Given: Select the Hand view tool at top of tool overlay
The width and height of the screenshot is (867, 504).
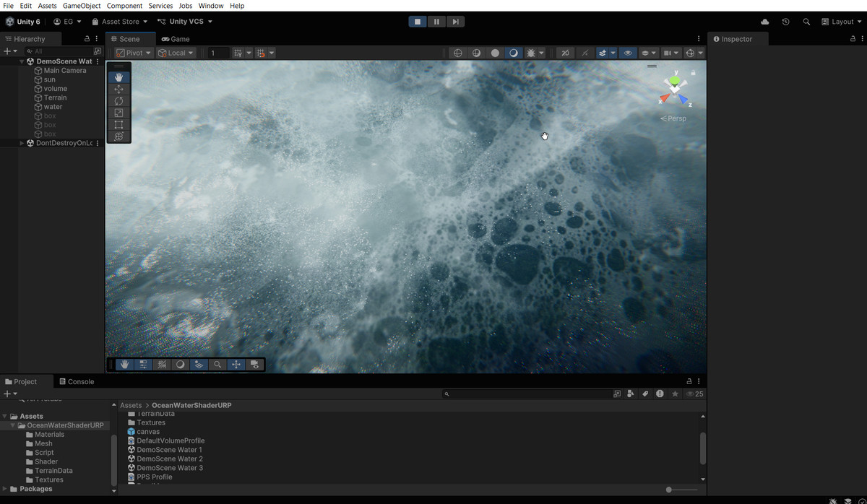Looking at the screenshot, I should (119, 77).
